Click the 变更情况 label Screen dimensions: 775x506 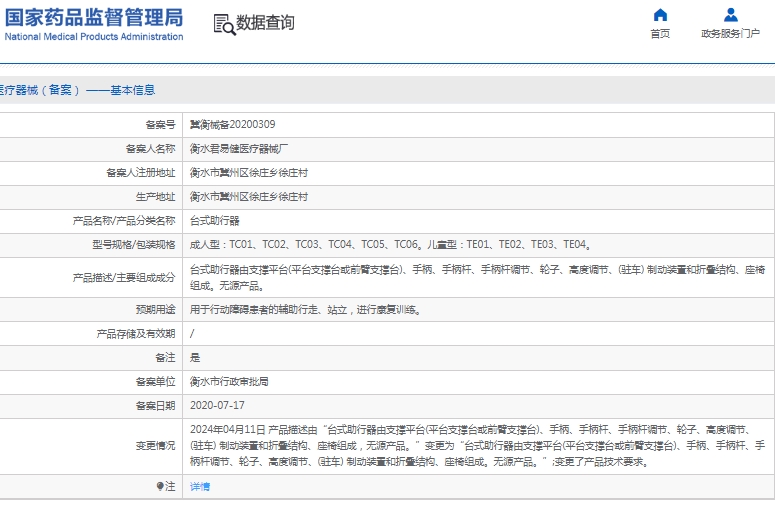click(155, 446)
